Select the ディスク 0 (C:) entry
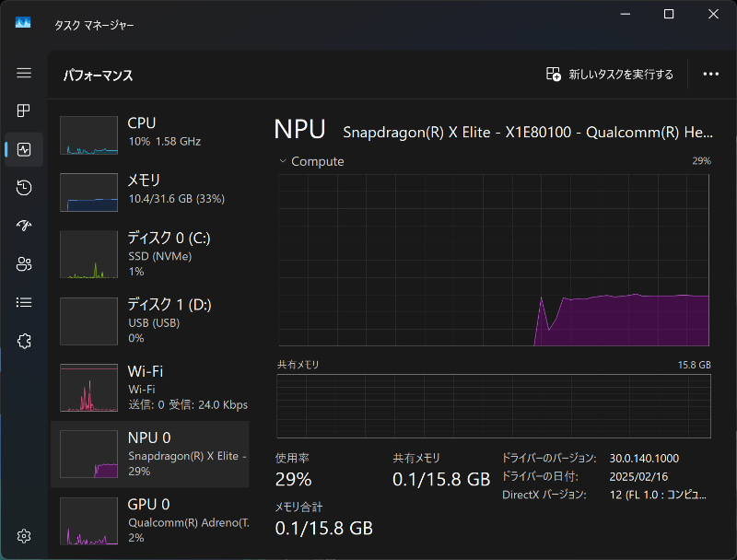Viewport: 737px width, 560px height. 150,253
